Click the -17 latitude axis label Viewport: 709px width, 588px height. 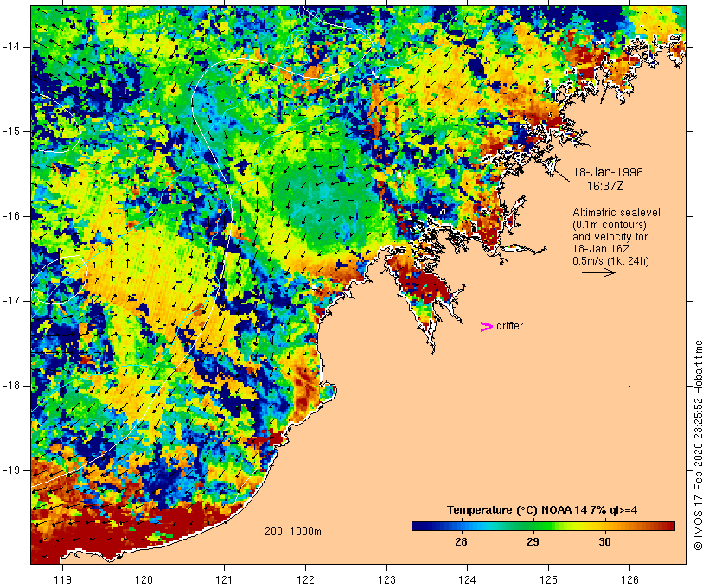[x=11, y=301]
